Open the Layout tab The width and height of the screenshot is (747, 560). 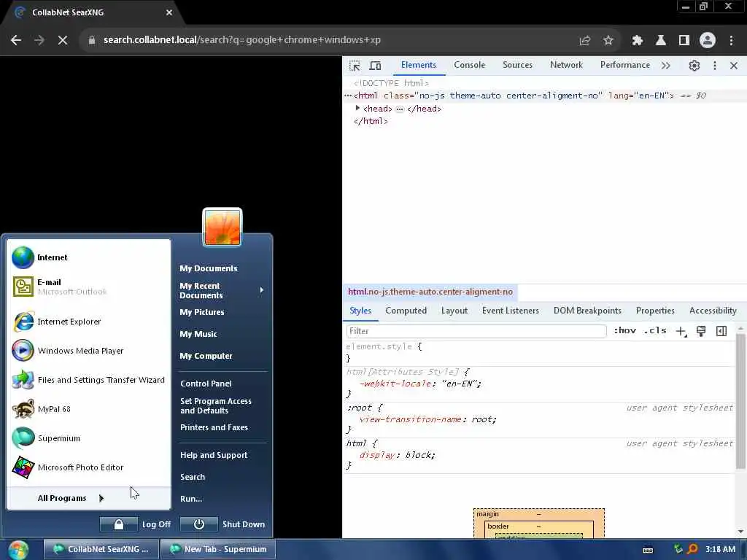[454, 311]
